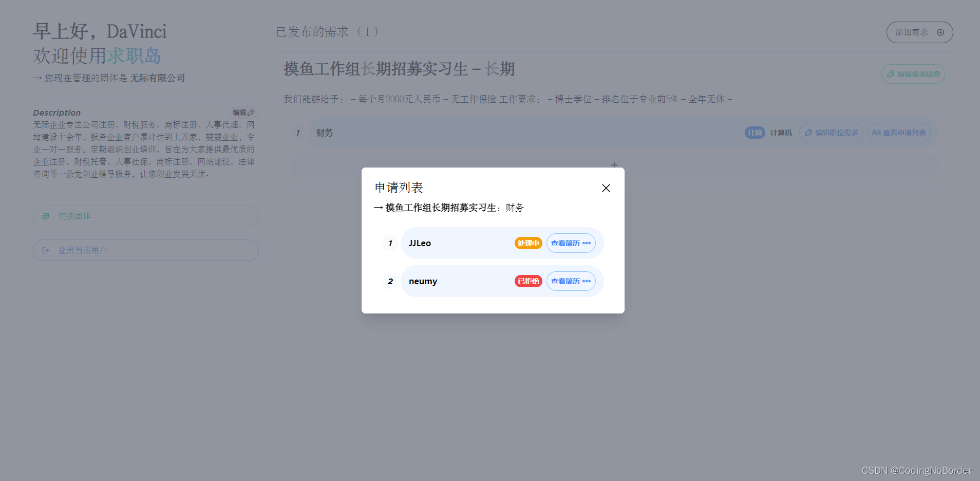Click the plus icon to add position
Image resolution: width=980 pixels, height=481 pixels.
pos(614,165)
